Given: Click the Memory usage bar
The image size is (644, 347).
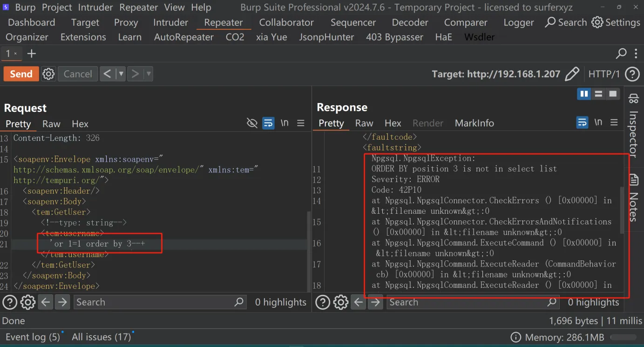Looking at the screenshot, I should 624,337.
